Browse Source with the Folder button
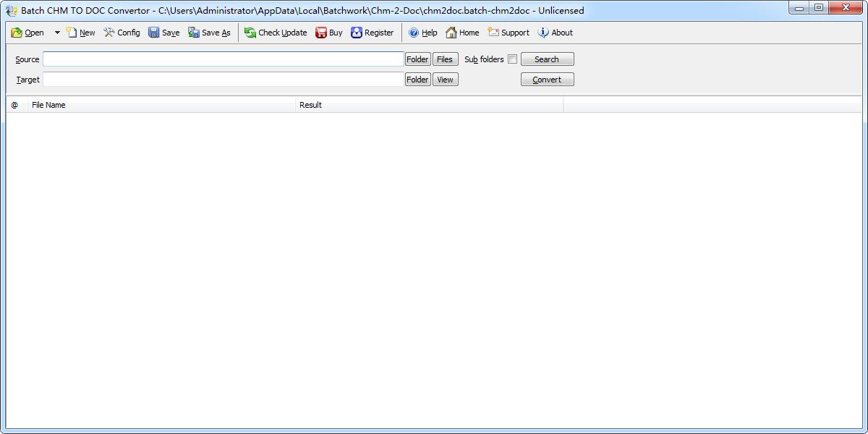Screen dimensions: 868x434 pos(417,59)
